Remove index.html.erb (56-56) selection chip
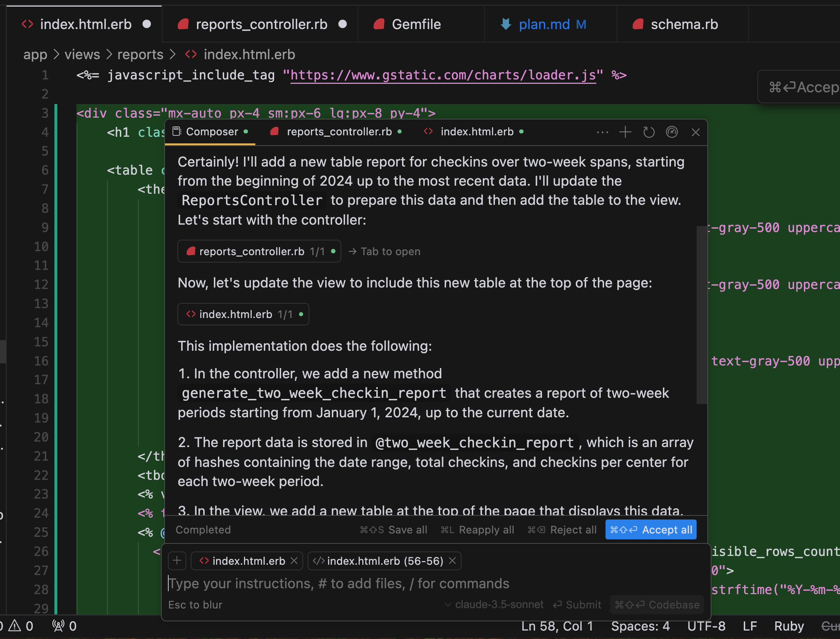Image resolution: width=840 pixels, height=639 pixels. pos(452,561)
